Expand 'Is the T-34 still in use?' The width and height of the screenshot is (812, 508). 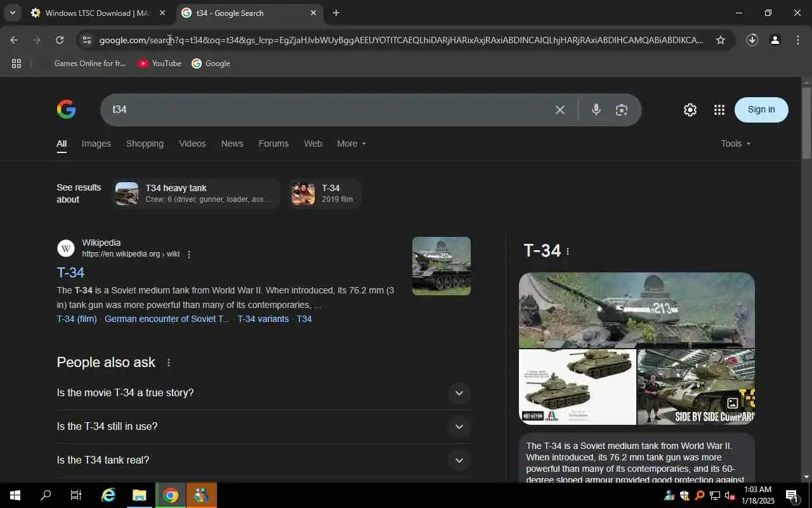click(264, 427)
